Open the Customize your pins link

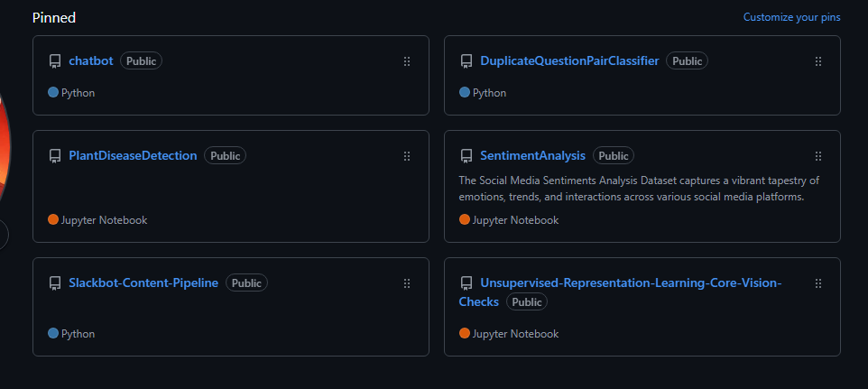tap(791, 17)
